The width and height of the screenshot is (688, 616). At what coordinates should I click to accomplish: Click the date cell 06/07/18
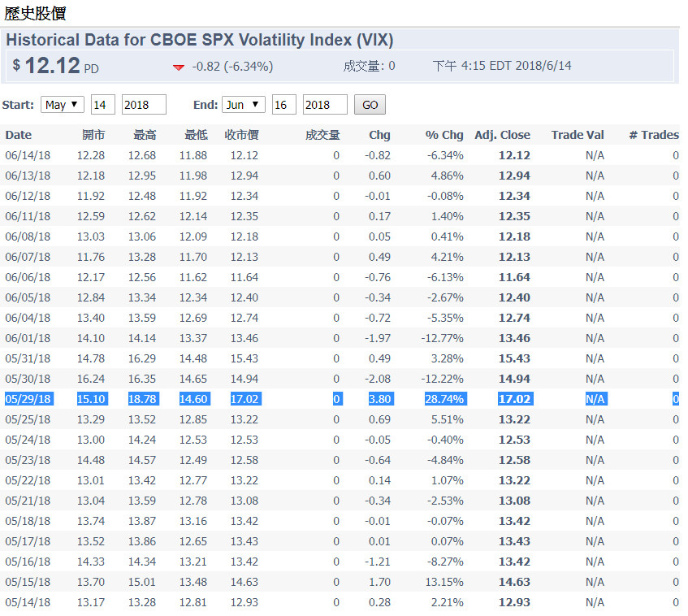[28, 257]
